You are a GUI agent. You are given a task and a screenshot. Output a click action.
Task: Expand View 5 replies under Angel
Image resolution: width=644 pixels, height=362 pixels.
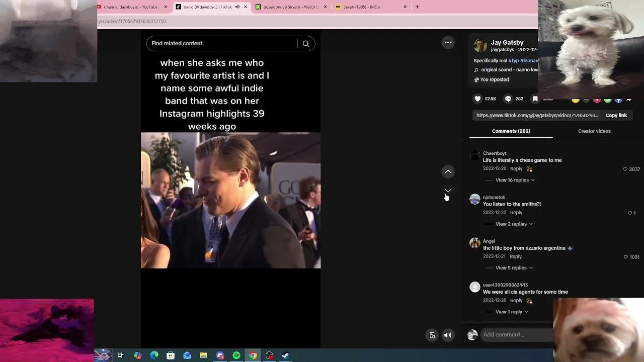coord(514,268)
